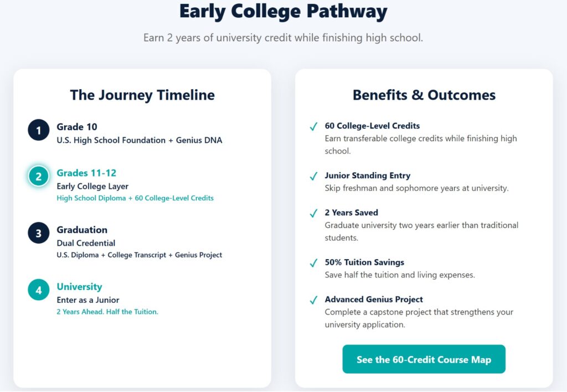The image size is (567, 392).
Task: Click the 50% Tuition Savings benefit title
Action: click(x=364, y=262)
